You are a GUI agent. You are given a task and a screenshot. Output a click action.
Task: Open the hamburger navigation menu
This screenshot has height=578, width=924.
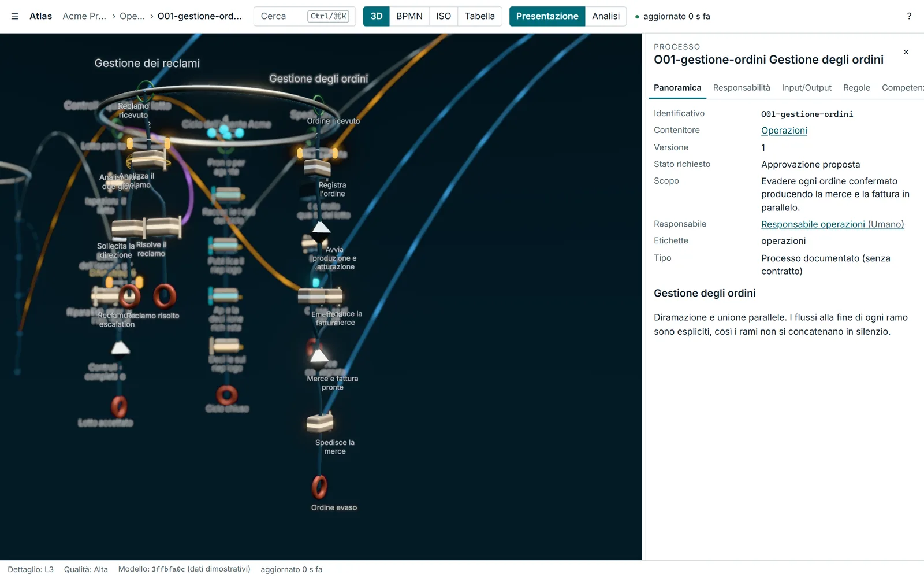(14, 16)
